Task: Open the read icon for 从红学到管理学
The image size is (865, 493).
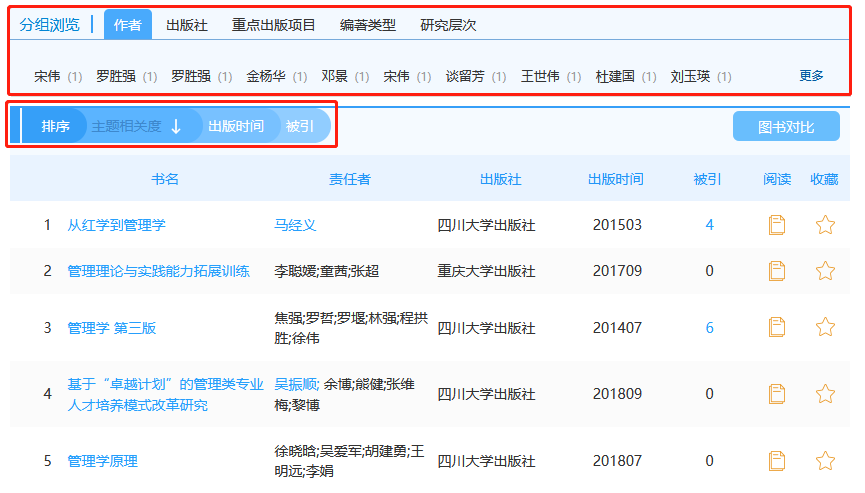Action: point(777,225)
